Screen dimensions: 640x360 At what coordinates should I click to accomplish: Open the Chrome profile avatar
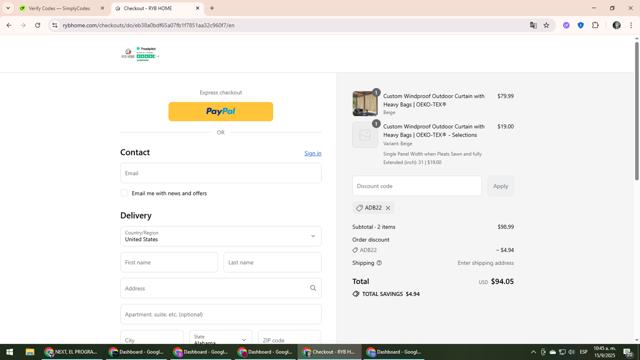[x=616, y=25]
